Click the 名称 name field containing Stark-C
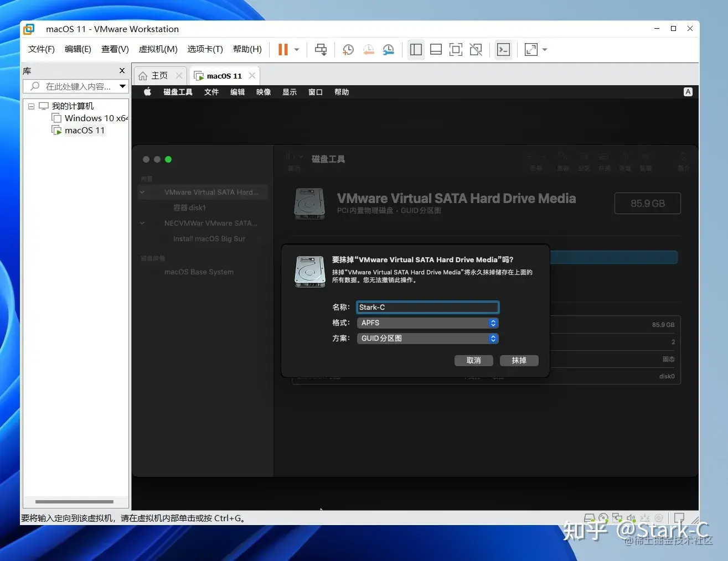The image size is (728, 561). coord(427,308)
